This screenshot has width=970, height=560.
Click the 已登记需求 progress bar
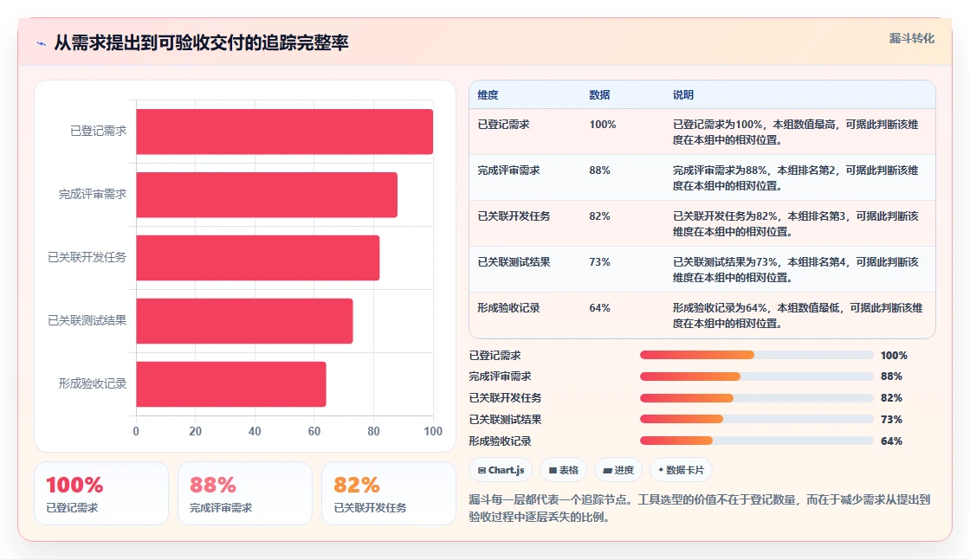pos(757,355)
